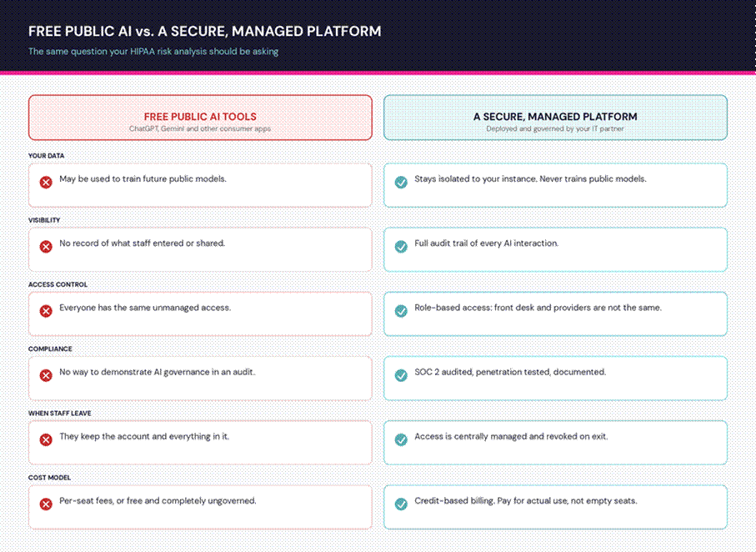Viewport: 756px width, 552px height.
Task: Click text 'No record of what staff entered or shared.'
Action: coord(143,243)
